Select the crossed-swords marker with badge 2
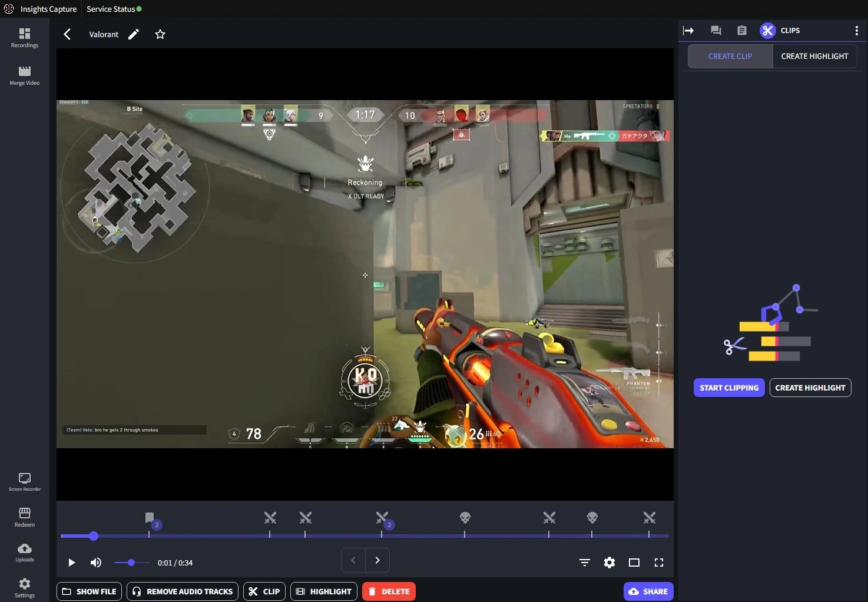This screenshot has height=602, width=868. (x=382, y=518)
